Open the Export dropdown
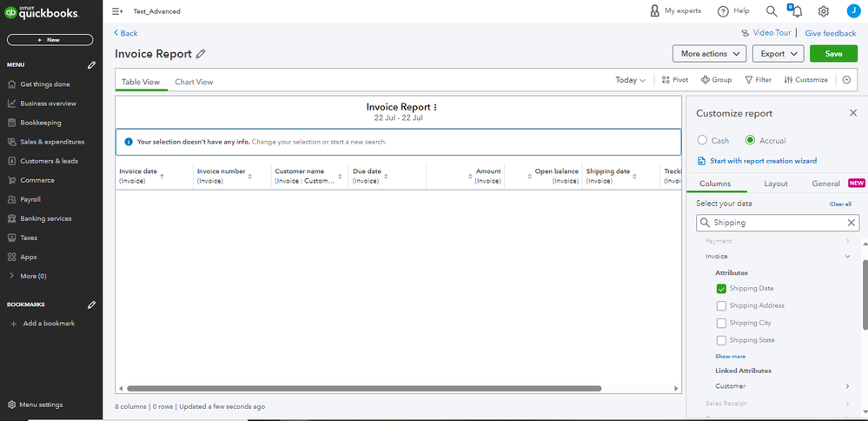Viewport: 868px width, 421px height. click(779, 54)
